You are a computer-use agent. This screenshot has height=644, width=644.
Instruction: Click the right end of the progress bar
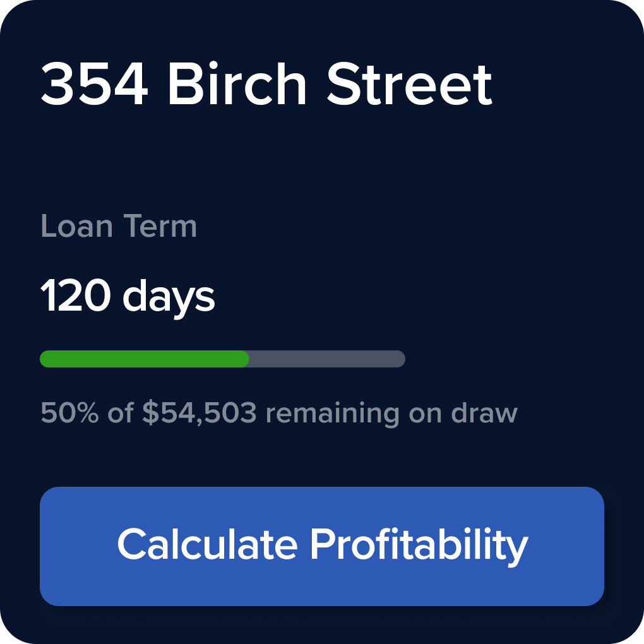[x=398, y=359]
